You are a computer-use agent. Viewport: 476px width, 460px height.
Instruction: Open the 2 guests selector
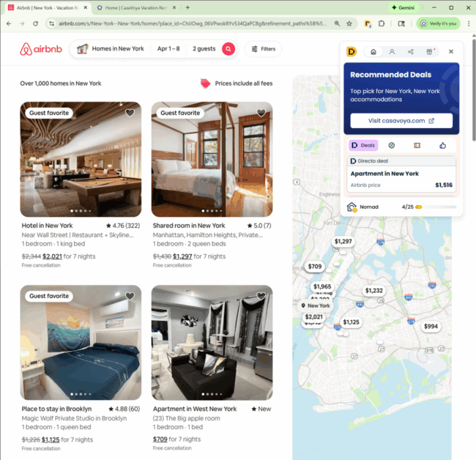point(204,49)
